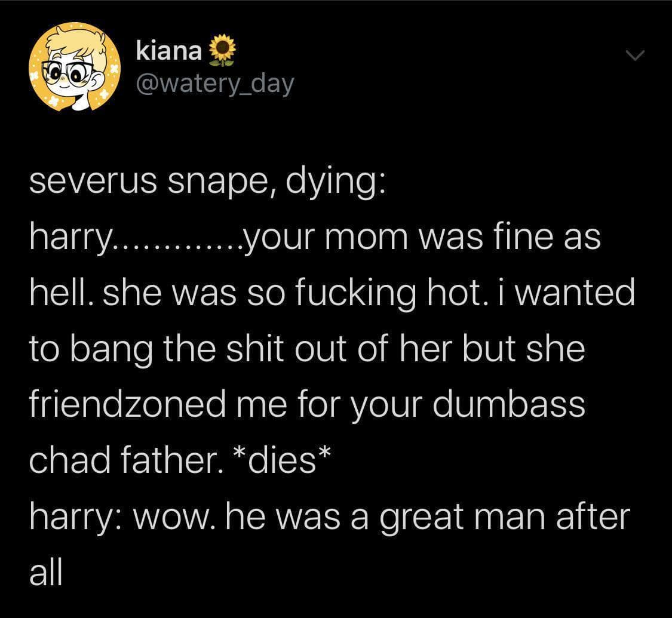Open kiana's cartoon profile avatar

tap(75, 66)
